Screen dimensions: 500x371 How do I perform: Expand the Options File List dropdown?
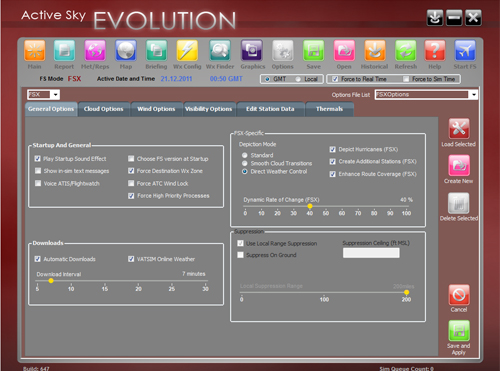474,95
